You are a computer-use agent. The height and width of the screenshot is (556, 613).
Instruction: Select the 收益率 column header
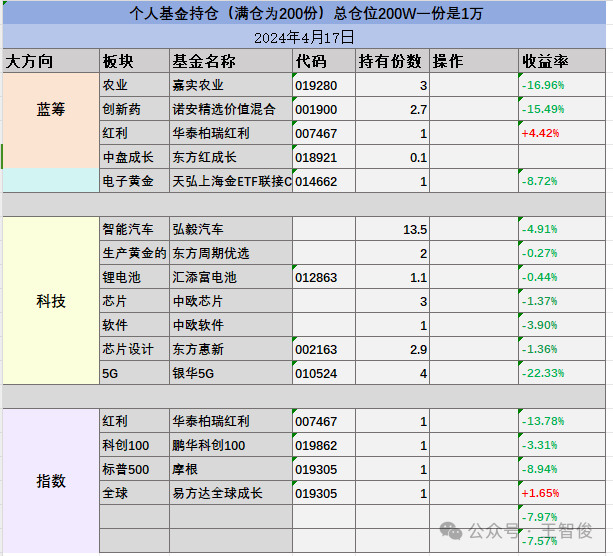pyautogui.click(x=562, y=61)
